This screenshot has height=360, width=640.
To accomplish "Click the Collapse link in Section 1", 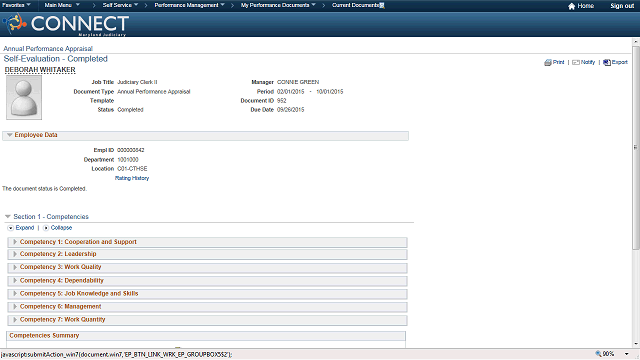I will [x=61, y=228].
